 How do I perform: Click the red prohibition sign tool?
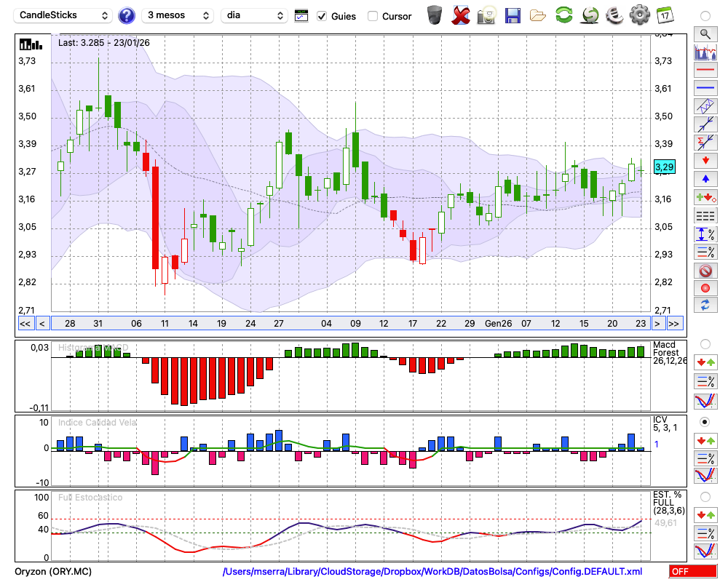point(705,271)
